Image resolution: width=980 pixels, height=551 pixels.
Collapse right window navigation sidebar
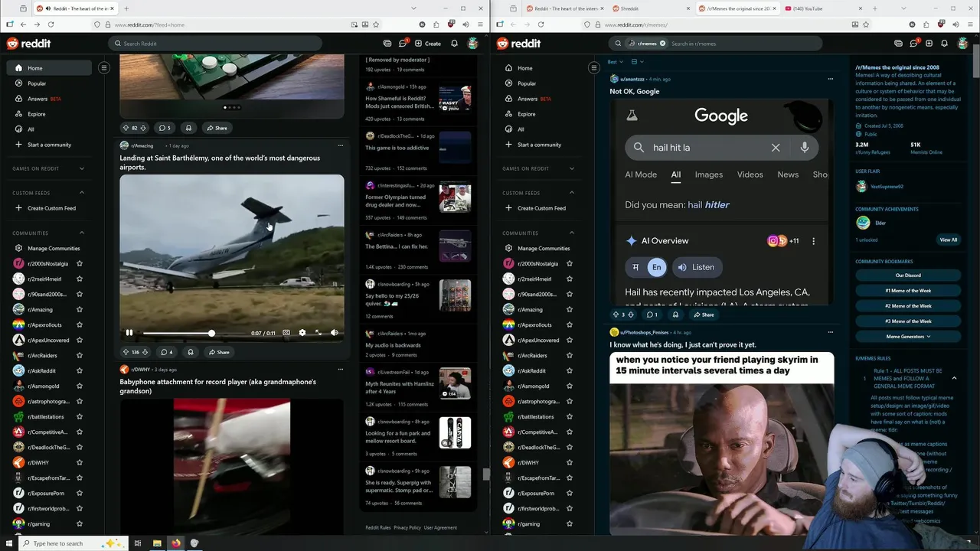[593, 68]
